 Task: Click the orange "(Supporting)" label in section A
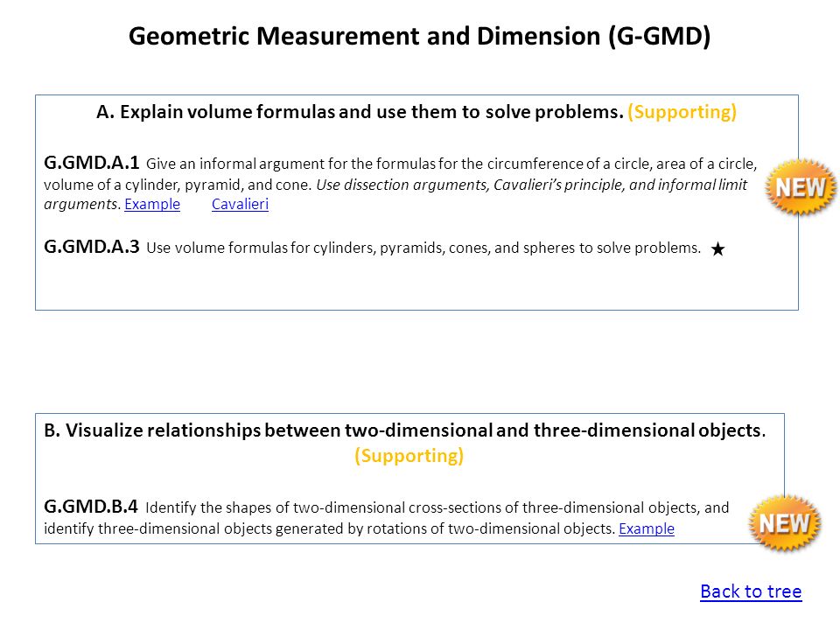(682, 112)
